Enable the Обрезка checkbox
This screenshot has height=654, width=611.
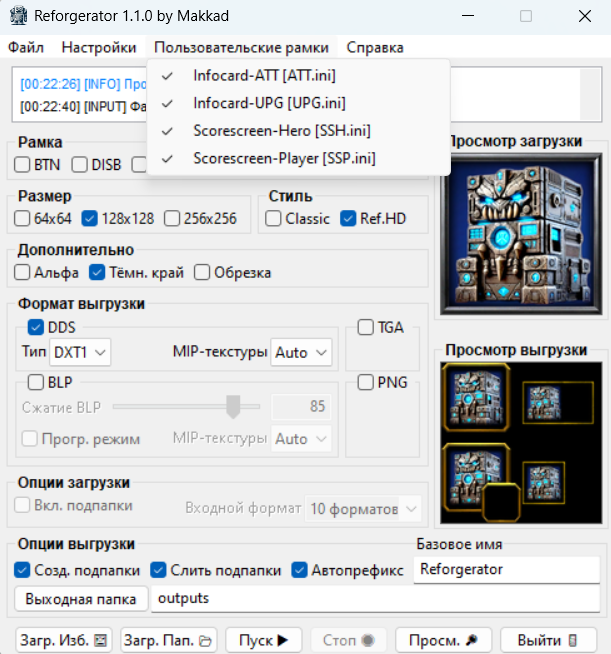point(202,272)
